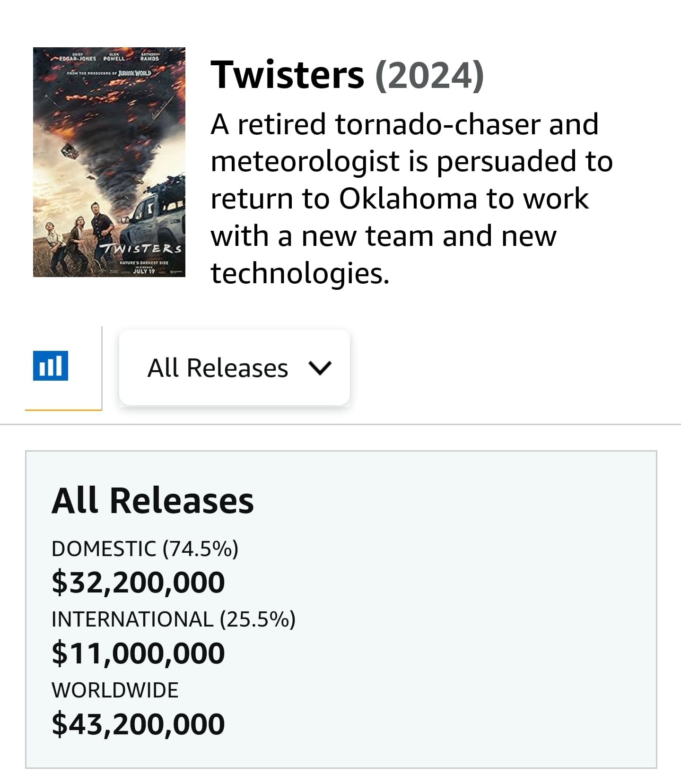The height and width of the screenshot is (784, 681).
Task: Click the All Releases heading in summary box
Action: tap(153, 500)
